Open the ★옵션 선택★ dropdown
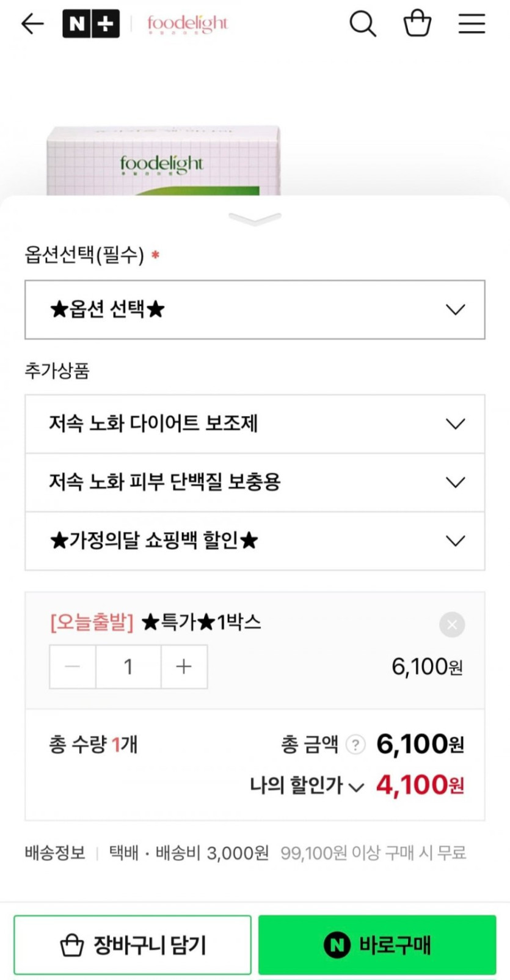Screen dimensions: 510x980 [255, 310]
